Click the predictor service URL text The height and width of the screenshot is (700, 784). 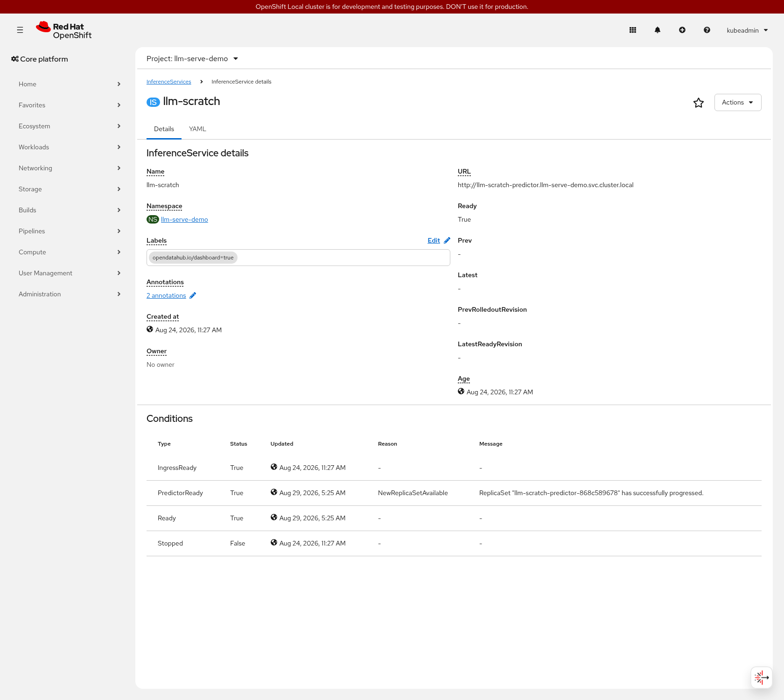546,185
